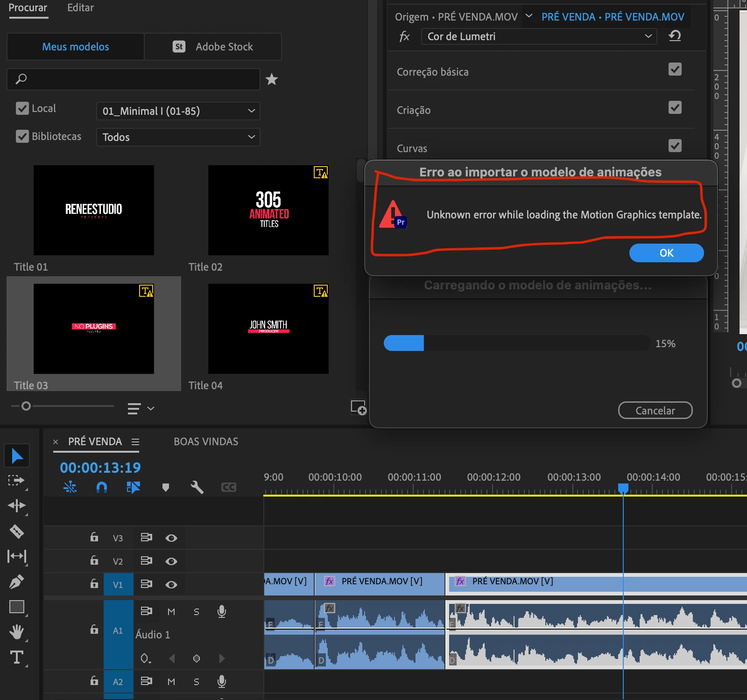Solo the Áudio 1 track

pyautogui.click(x=197, y=612)
